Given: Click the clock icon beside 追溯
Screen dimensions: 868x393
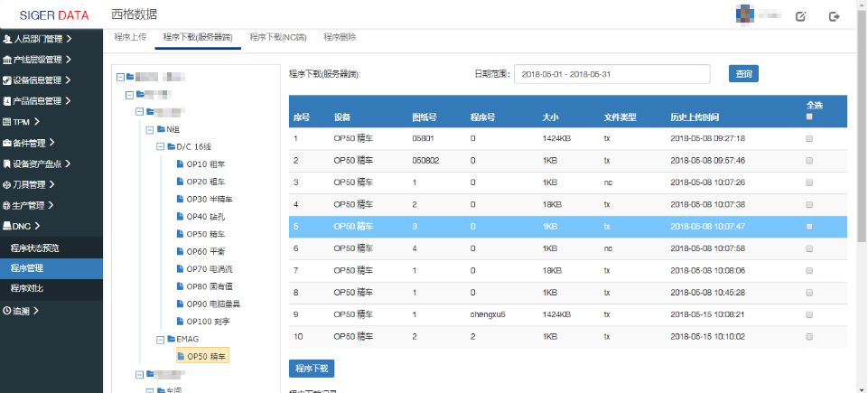Looking at the screenshot, I should (x=6, y=311).
